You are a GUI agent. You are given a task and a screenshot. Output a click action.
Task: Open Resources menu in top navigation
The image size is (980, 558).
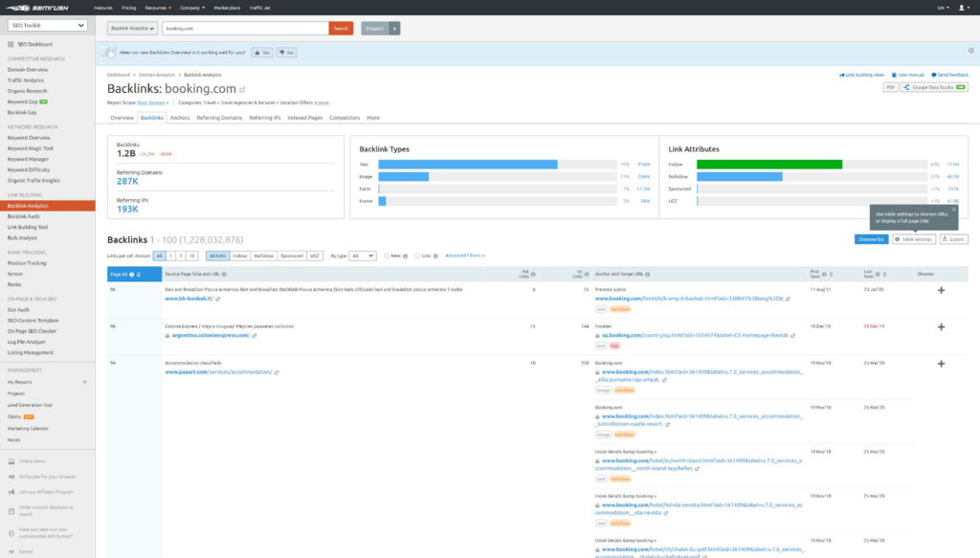click(x=158, y=8)
